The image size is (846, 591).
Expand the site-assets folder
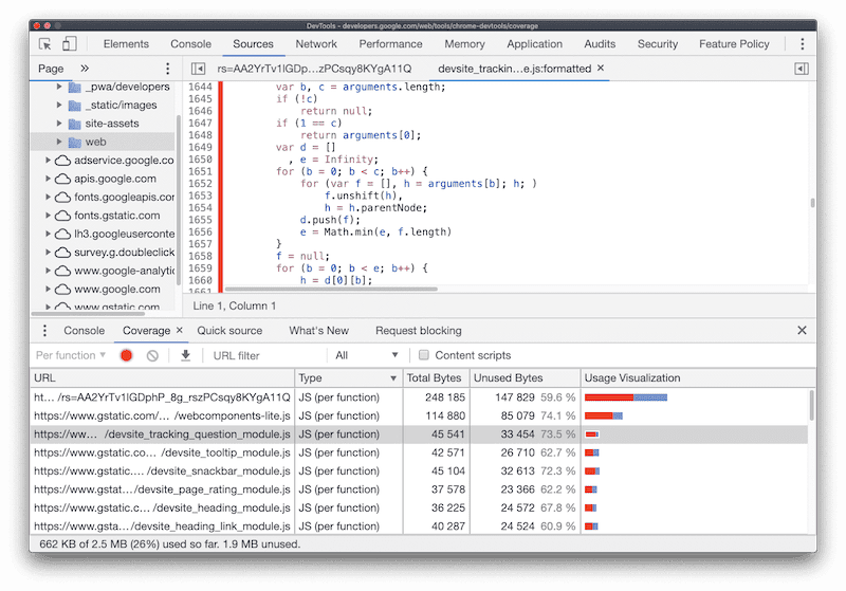59,124
